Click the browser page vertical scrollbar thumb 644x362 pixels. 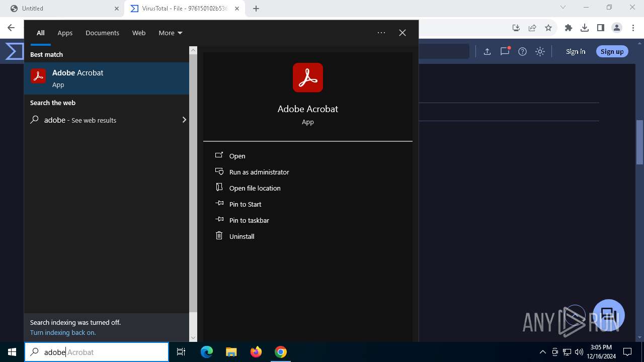640,142
